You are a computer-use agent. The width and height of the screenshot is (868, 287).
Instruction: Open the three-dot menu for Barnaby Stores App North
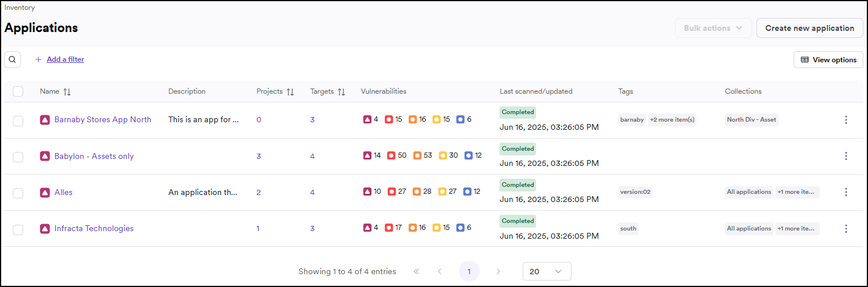(846, 120)
